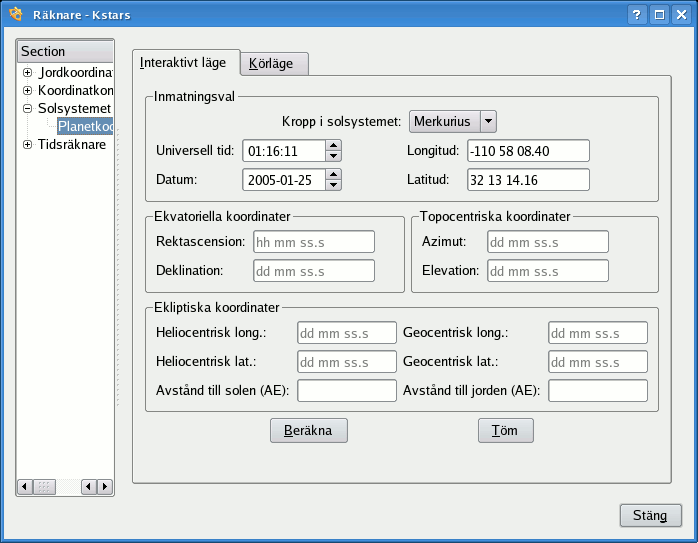
Task: Click the leftmost scroll arrow in the section panel
Action: pyautogui.click(x=24, y=486)
